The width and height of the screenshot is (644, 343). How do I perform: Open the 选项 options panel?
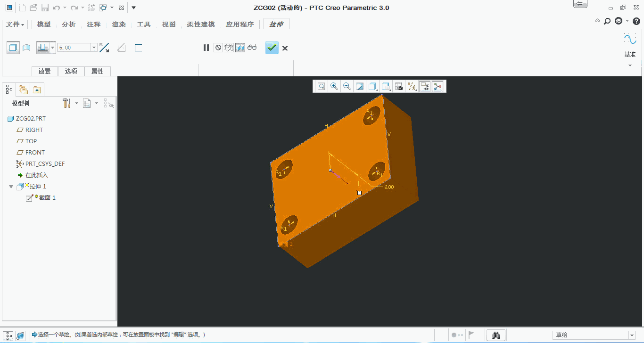pos(71,71)
